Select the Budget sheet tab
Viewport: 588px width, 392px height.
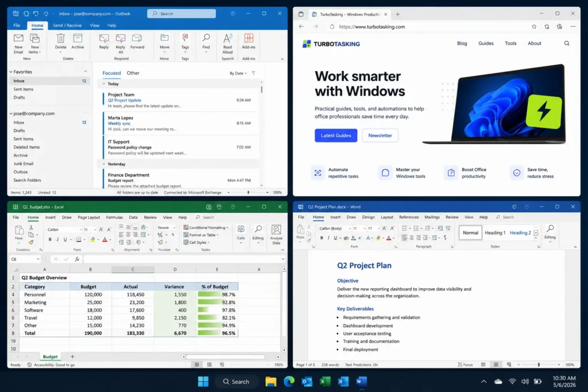51,357
